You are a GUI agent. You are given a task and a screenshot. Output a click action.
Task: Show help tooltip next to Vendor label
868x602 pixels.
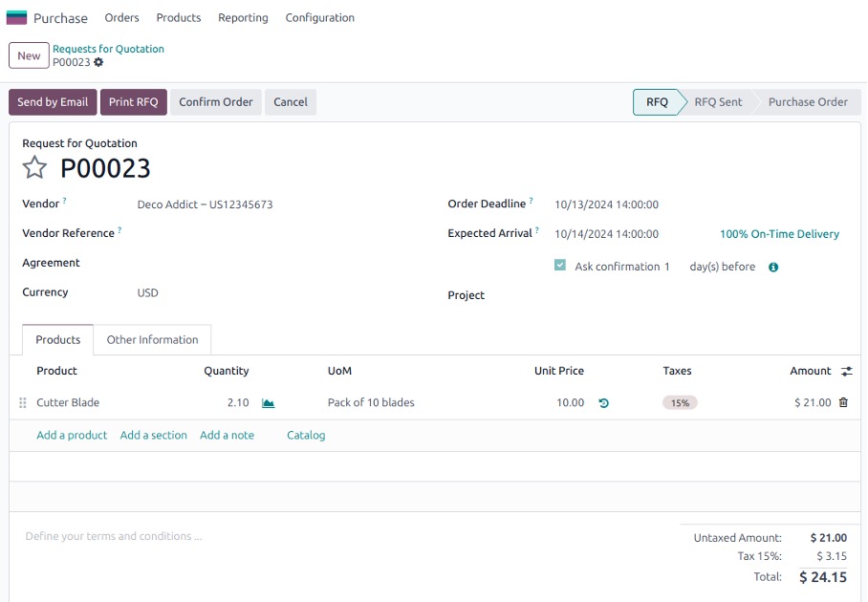pyautogui.click(x=64, y=201)
